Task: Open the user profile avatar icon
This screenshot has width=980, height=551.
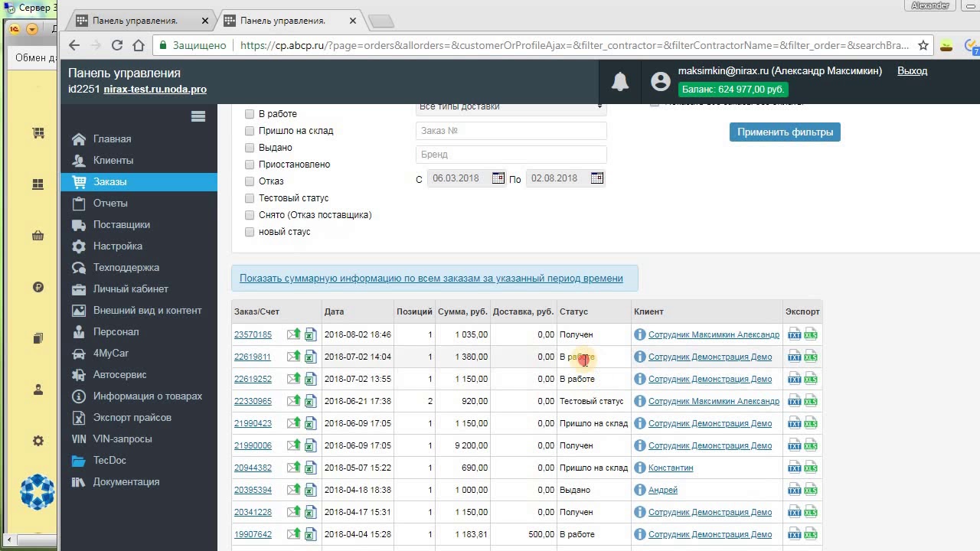Action: [x=660, y=82]
